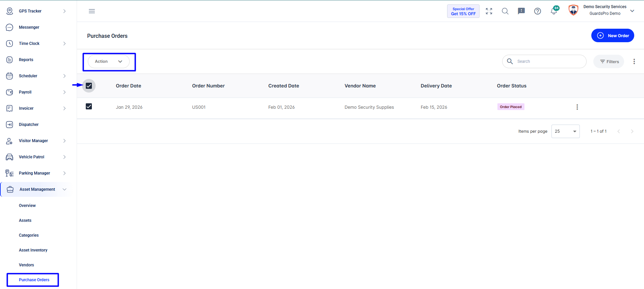Screen dimensions: 644x289
Task: Open the Items per page dropdown
Action: point(566,131)
